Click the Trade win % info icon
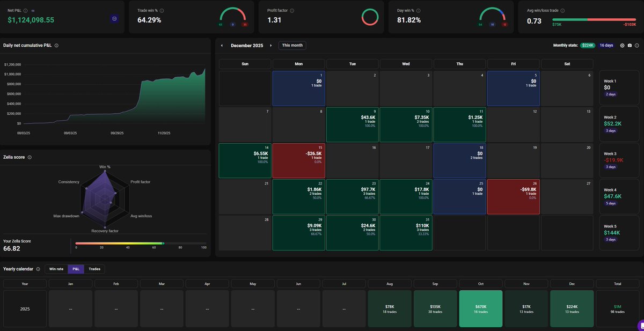 pos(162,10)
